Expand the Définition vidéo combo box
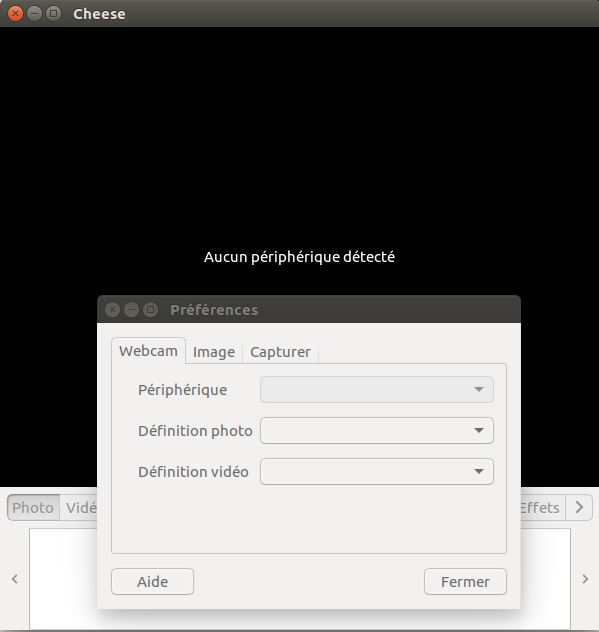This screenshot has width=599, height=632. pos(376,472)
